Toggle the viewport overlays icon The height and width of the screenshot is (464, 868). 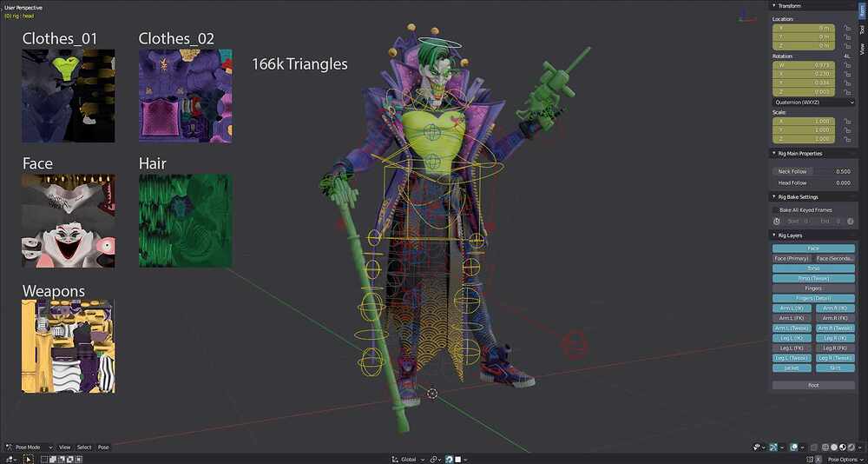[794, 447]
